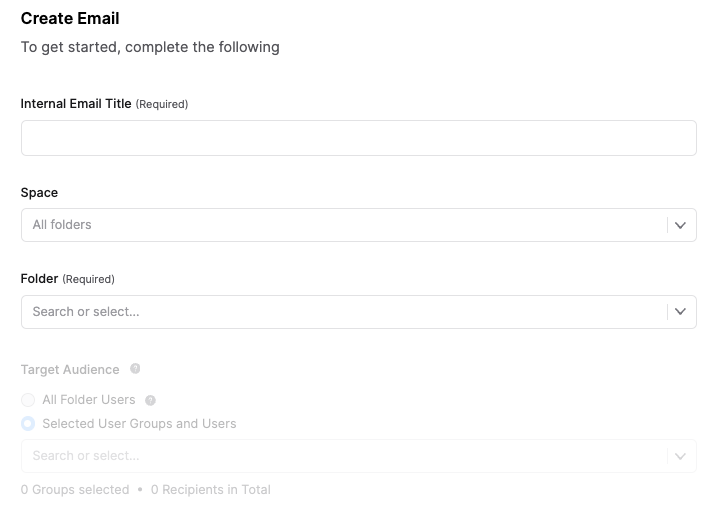Click the Folder (Required) label
This screenshot has width=718, height=522.
tap(68, 279)
